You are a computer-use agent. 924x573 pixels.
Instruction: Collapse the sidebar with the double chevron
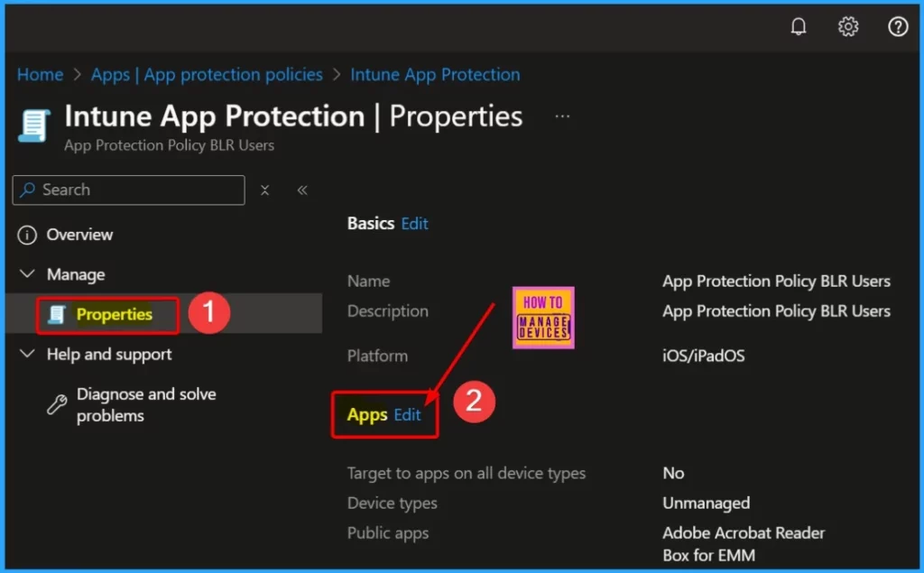point(302,189)
